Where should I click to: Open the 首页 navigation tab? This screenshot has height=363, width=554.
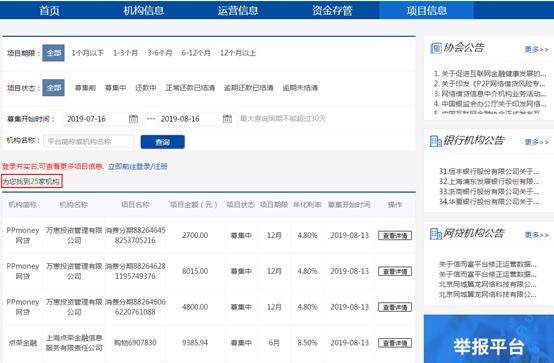pyautogui.click(x=49, y=10)
